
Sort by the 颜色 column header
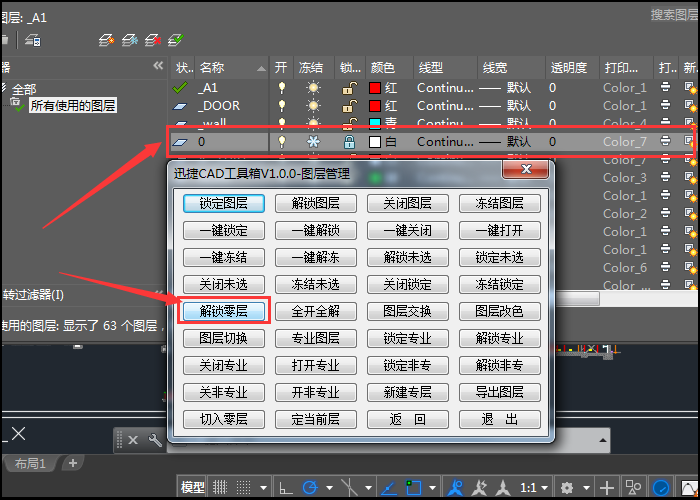pos(390,67)
